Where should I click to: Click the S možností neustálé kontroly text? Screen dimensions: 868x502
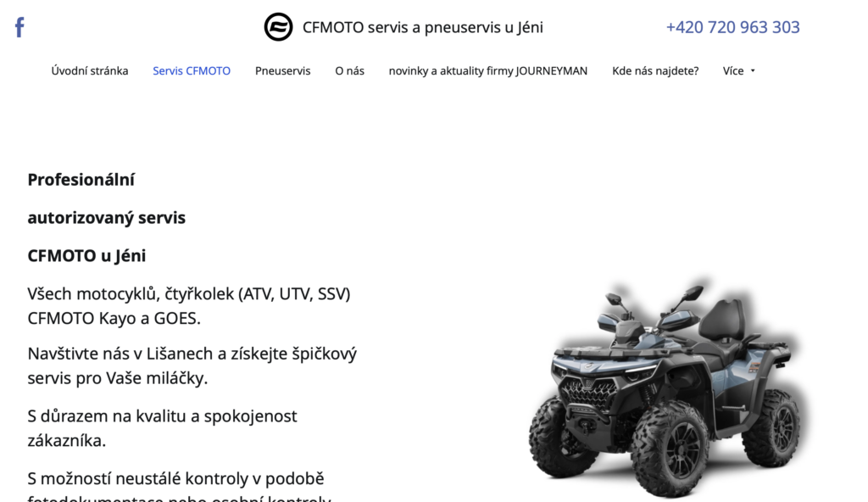[x=176, y=478]
